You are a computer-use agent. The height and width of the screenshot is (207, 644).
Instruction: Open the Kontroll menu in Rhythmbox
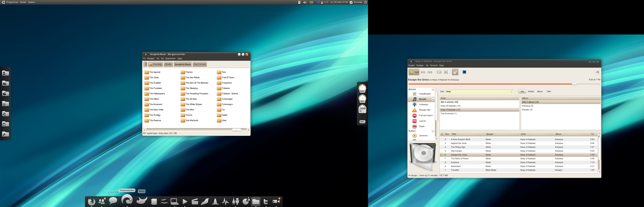click(434, 66)
